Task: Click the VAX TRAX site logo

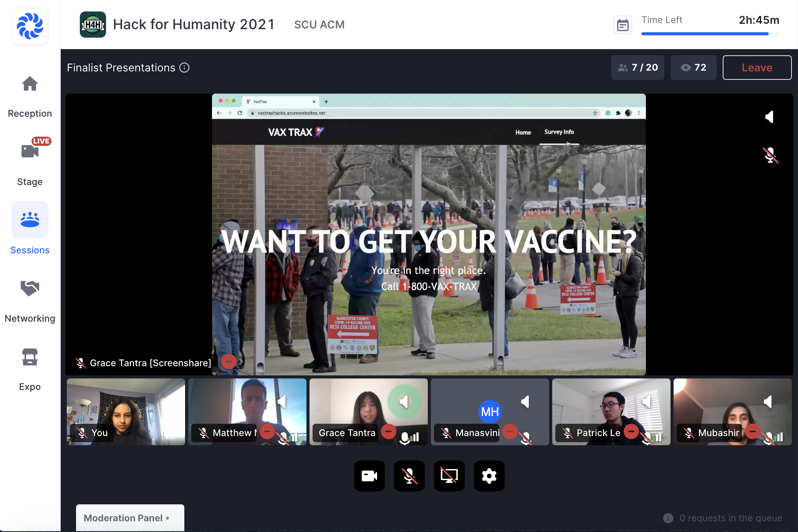Action: click(x=296, y=132)
